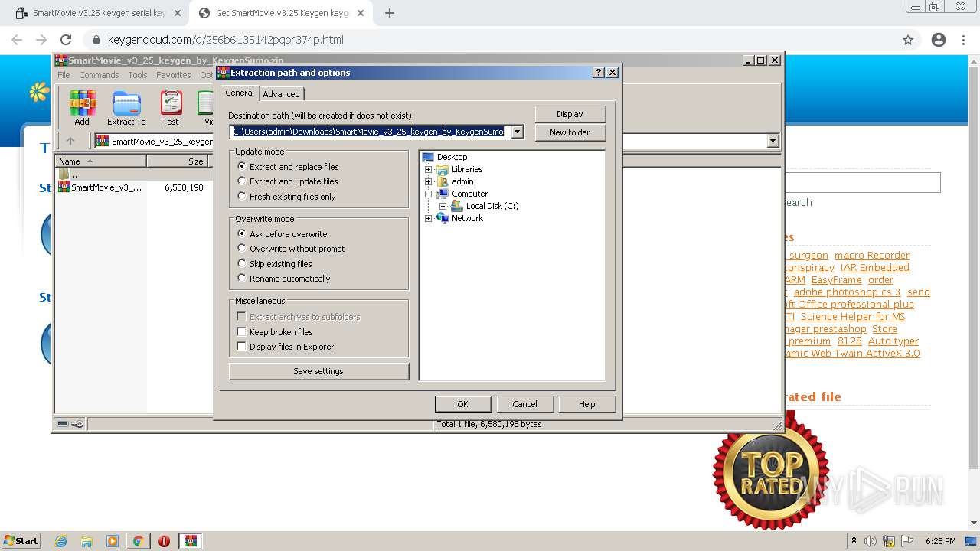980x551 pixels.
Task: Switch to the Advanced tab
Action: coord(282,94)
